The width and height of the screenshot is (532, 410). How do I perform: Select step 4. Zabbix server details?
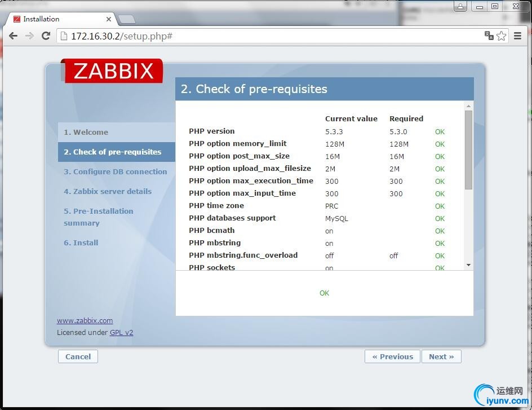[x=108, y=191]
